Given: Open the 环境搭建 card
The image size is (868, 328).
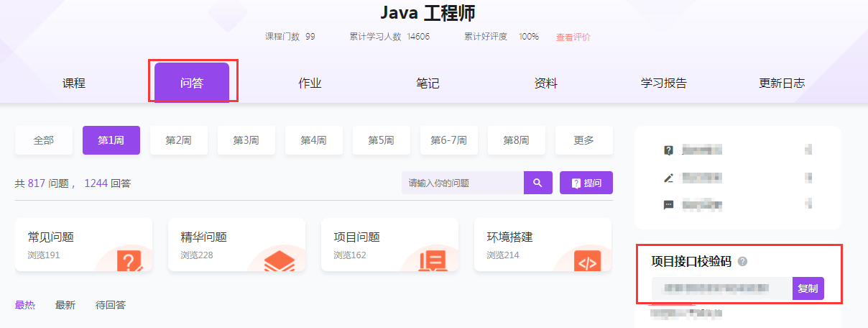Looking at the screenshot, I should coord(542,245).
